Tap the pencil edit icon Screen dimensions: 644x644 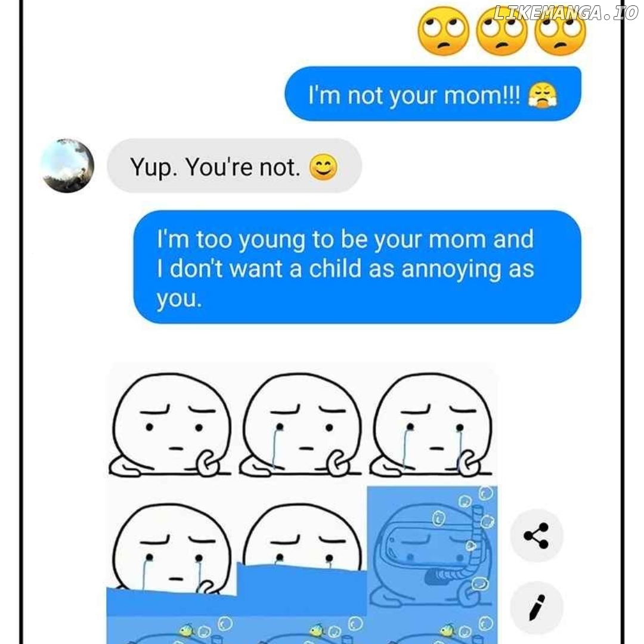tap(537, 608)
